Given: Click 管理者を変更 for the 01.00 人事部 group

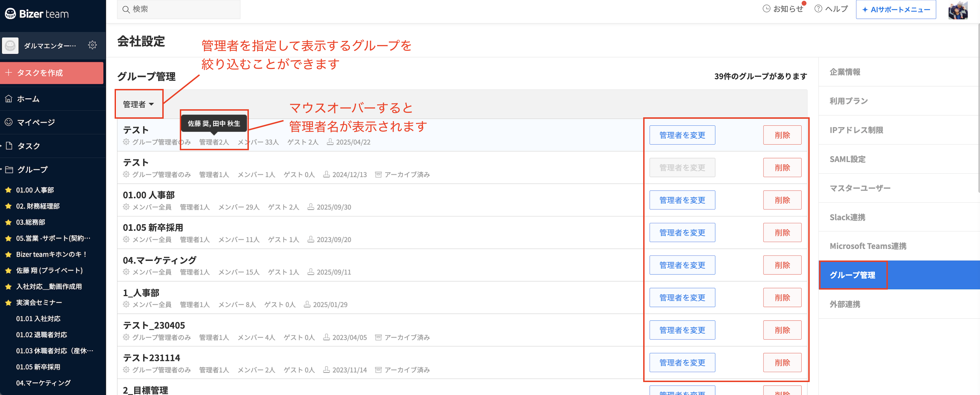Looking at the screenshot, I should (x=682, y=200).
